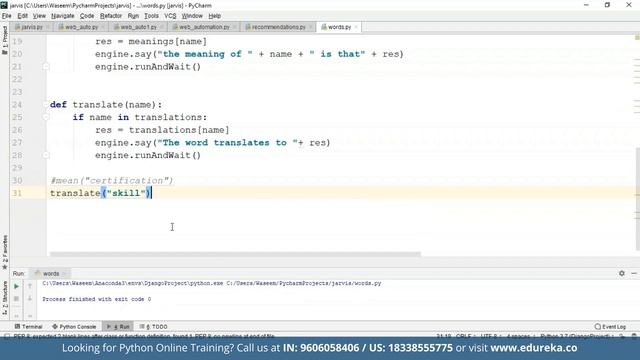Open the Event Log
The width and height of the screenshot is (640, 360).
point(610,327)
